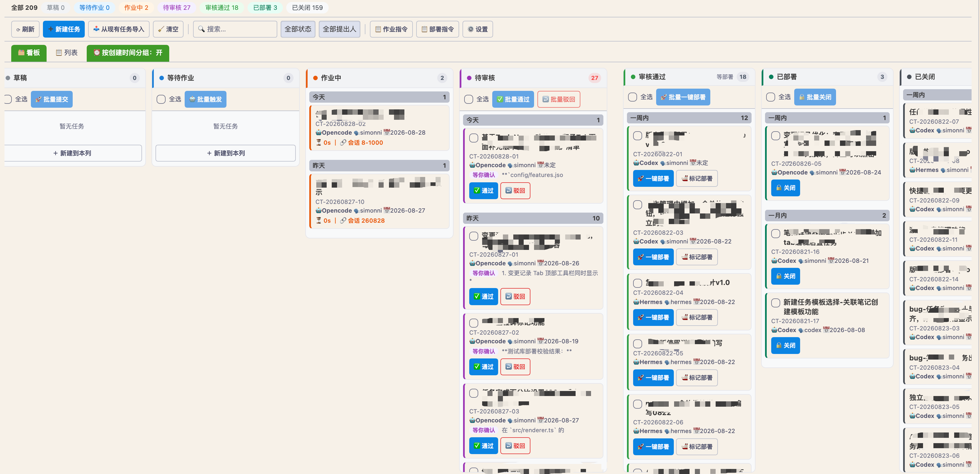Click 批量提交 in 草稿 column
980x474 pixels.
coord(52,99)
